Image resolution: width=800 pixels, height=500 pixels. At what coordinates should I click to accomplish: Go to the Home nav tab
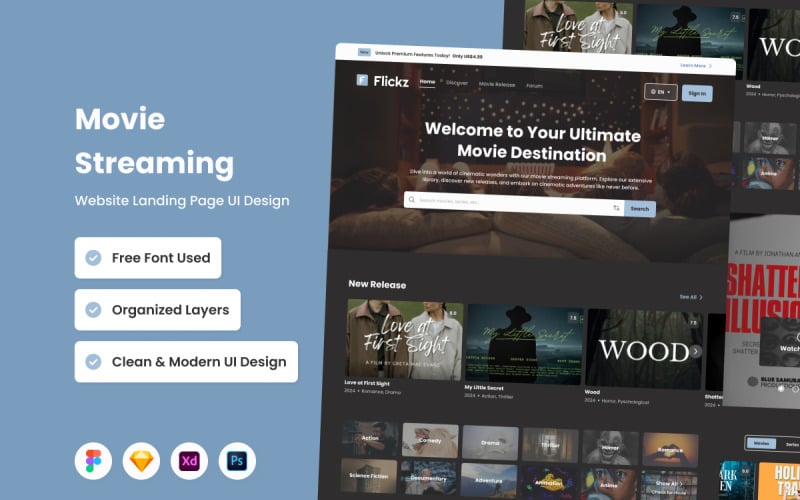[428, 82]
